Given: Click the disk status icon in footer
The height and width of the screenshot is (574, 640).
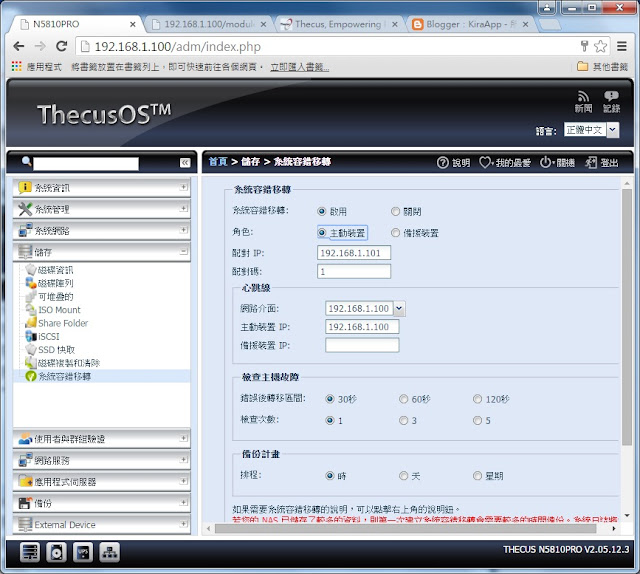Looking at the screenshot, I should [56, 552].
